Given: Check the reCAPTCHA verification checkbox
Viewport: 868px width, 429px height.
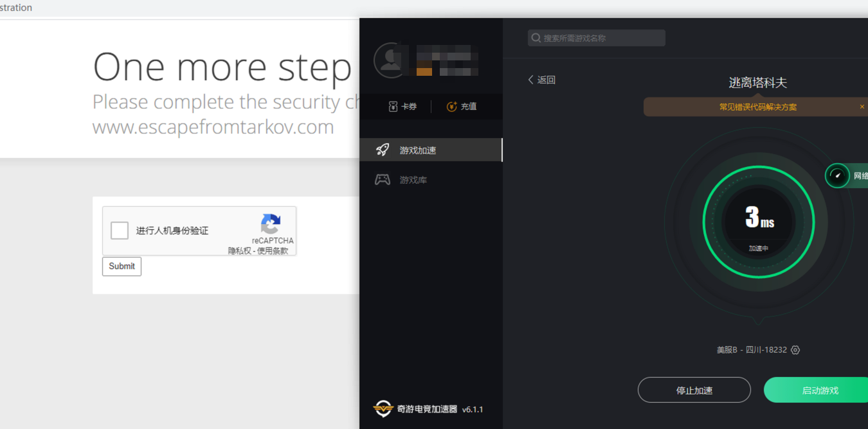Looking at the screenshot, I should [120, 231].
